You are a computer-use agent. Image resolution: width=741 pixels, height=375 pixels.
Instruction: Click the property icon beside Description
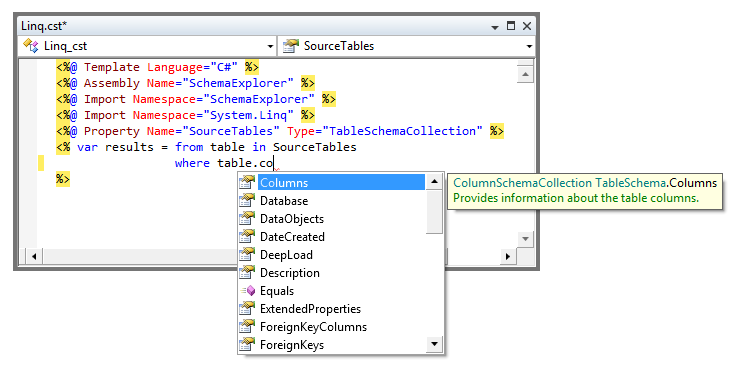coord(247,272)
